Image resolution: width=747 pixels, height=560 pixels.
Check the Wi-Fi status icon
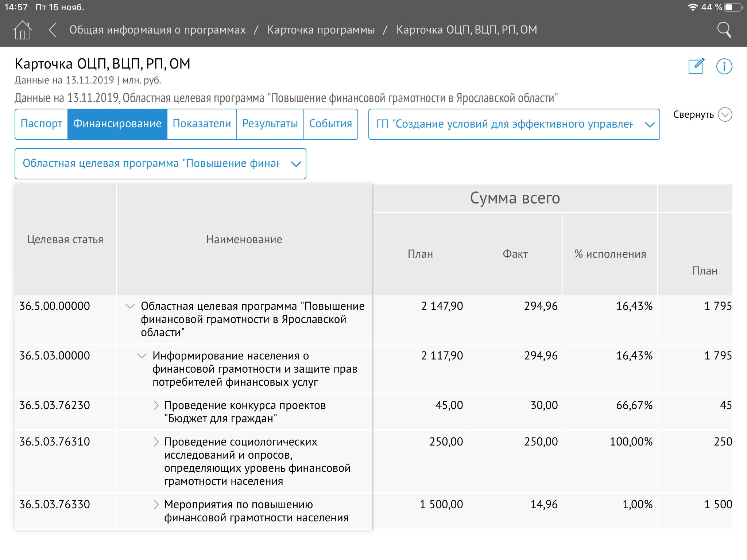point(693,7)
